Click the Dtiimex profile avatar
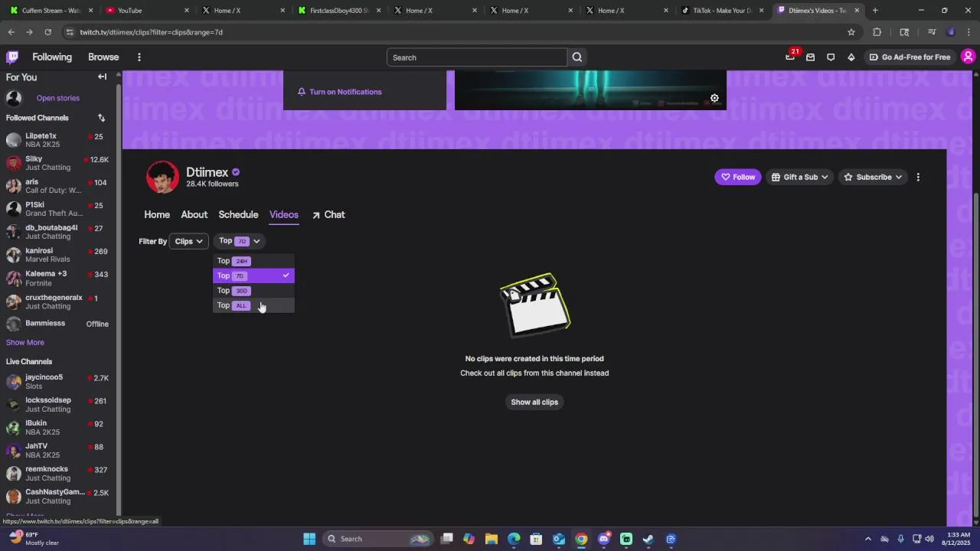Image resolution: width=980 pixels, height=551 pixels. tap(162, 177)
